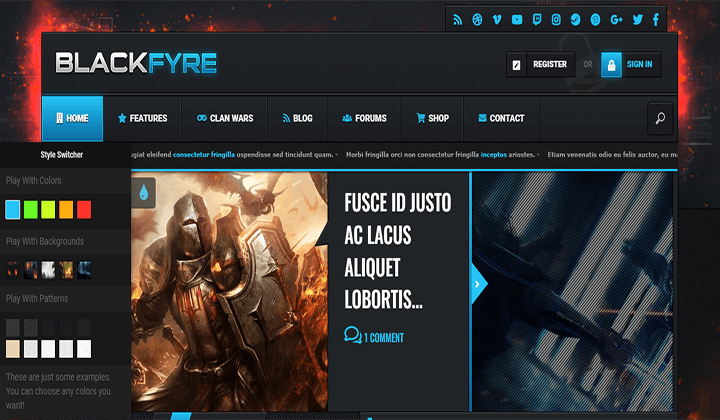Pick the blue color swatch
The height and width of the screenshot is (420, 720).
(13, 210)
